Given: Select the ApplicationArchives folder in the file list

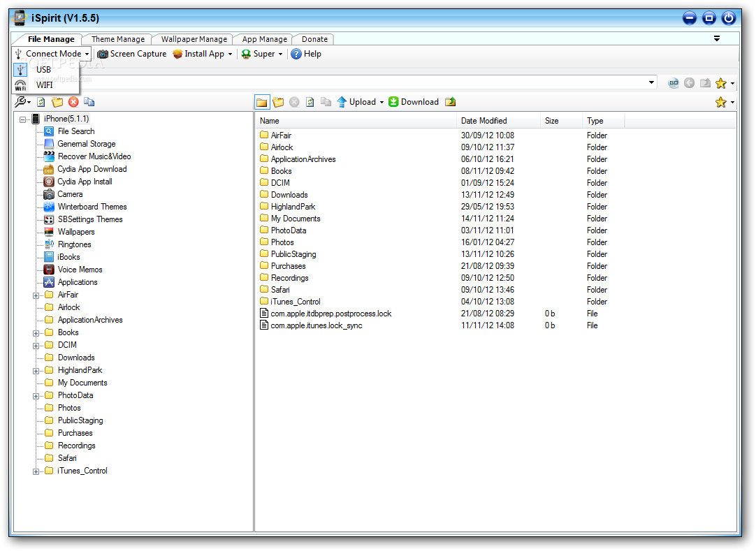Looking at the screenshot, I should coord(303,159).
